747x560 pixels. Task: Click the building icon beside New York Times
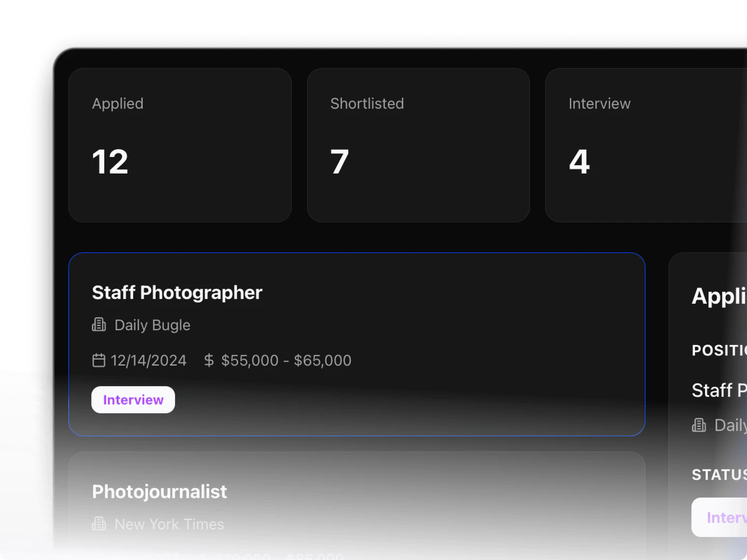tap(99, 524)
